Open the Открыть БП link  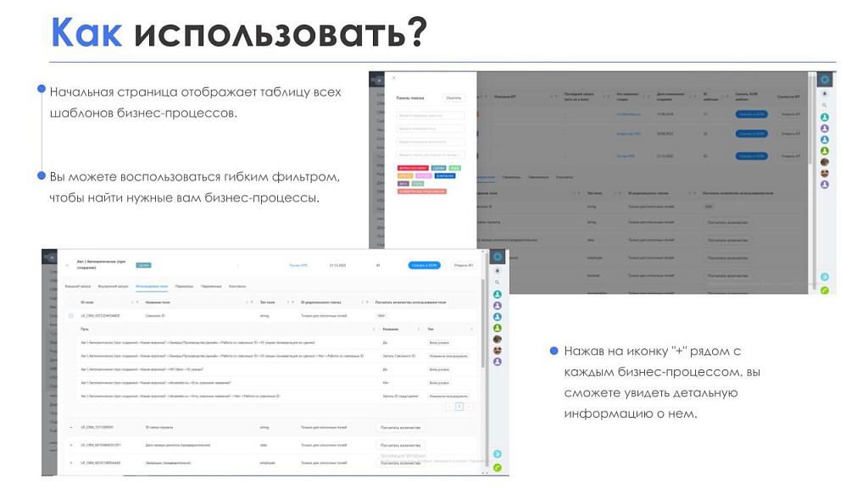point(465,265)
